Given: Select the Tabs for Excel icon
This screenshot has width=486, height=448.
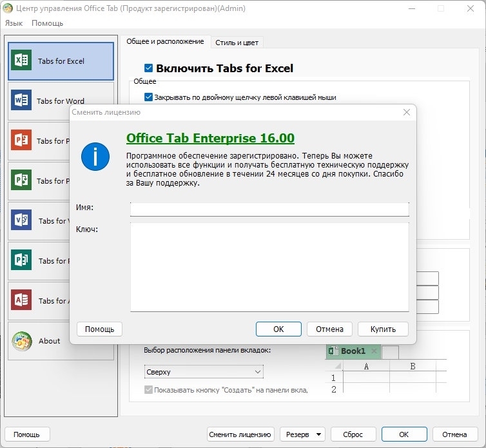Looking at the screenshot, I should [x=21, y=61].
